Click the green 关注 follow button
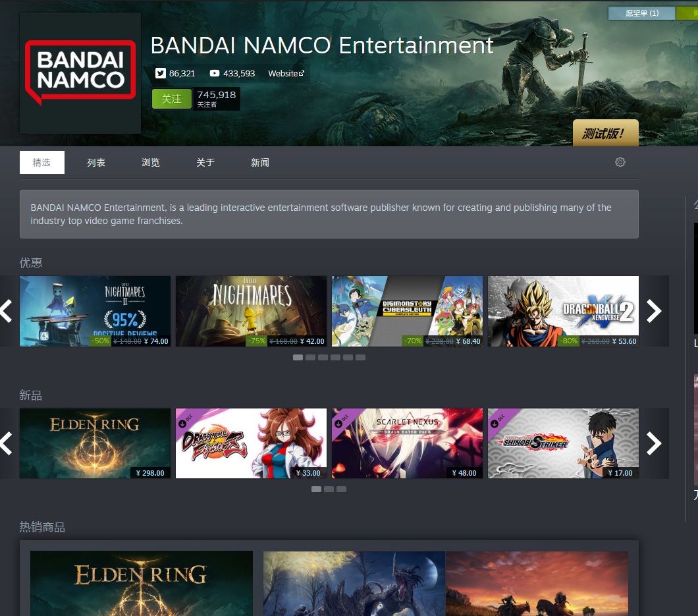This screenshot has height=616, width=698. tap(172, 99)
